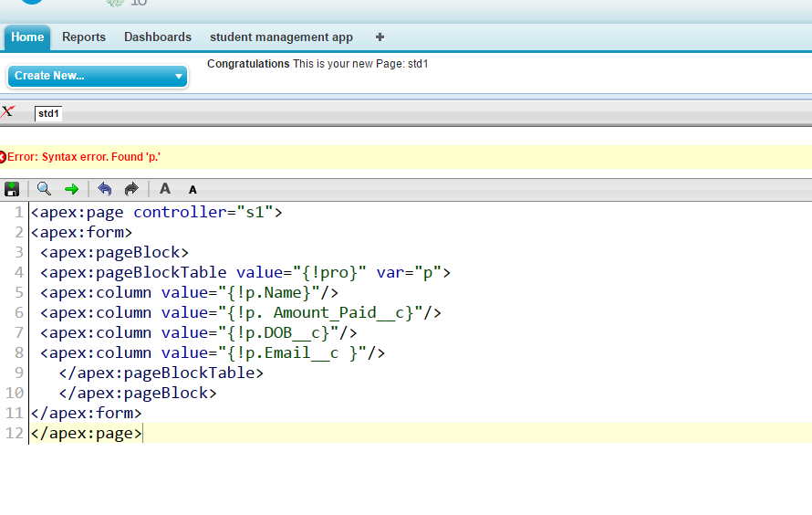Screen dimensions: 812x515
Task: Redo edit with the gray arrow icon
Action: click(131, 189)
